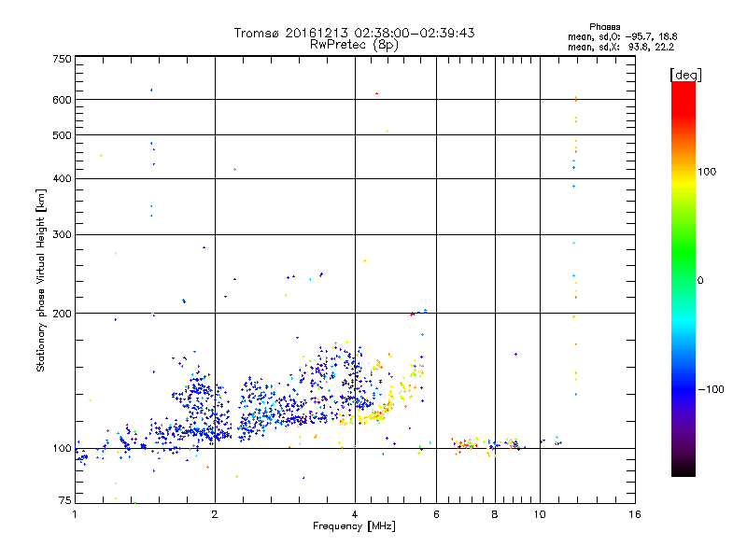This screenshot has height=560, width=747.
Task: Click colorbar tick label -100
Action: pyautogui.click(x=711, y=389)
